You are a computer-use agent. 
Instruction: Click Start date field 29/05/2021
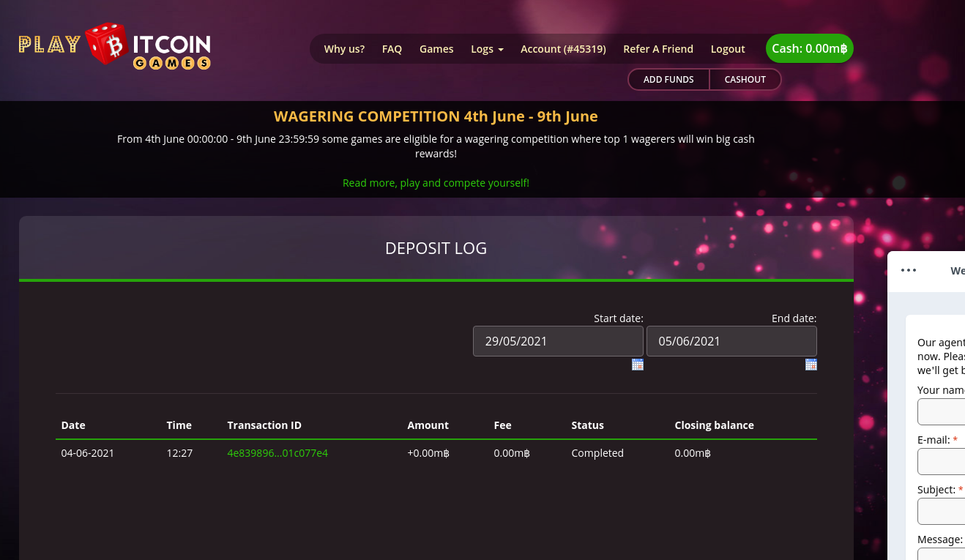point(558,341)
